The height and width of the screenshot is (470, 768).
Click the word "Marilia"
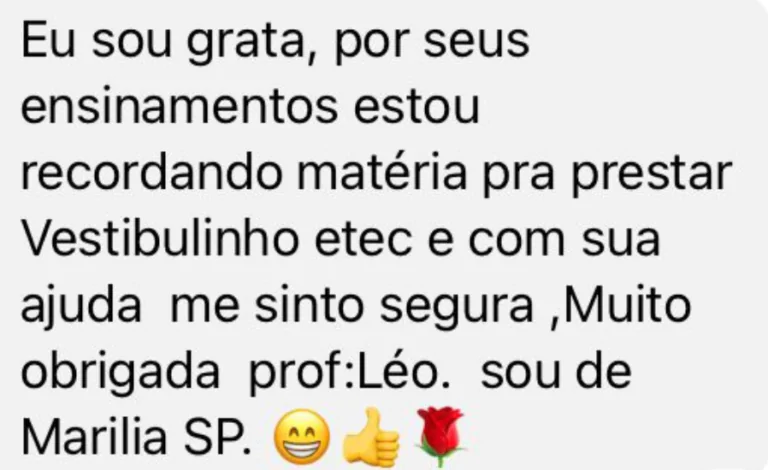click(x=94, y=437)
